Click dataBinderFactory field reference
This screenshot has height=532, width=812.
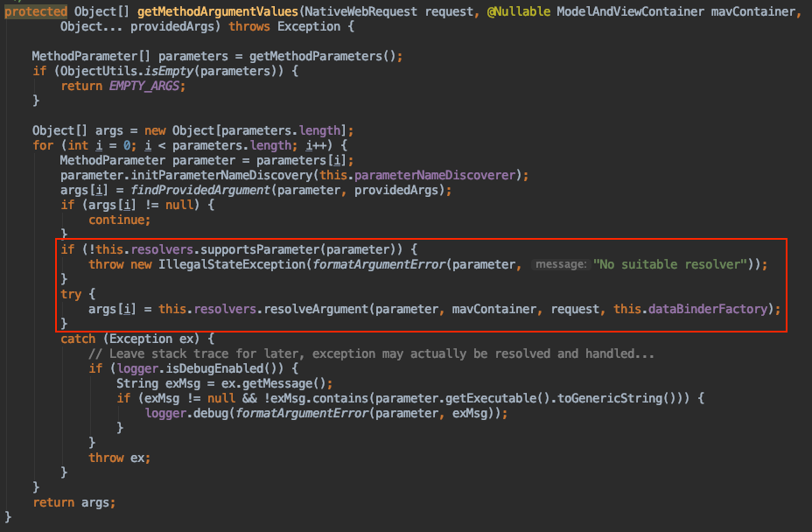tap(707, 309)
